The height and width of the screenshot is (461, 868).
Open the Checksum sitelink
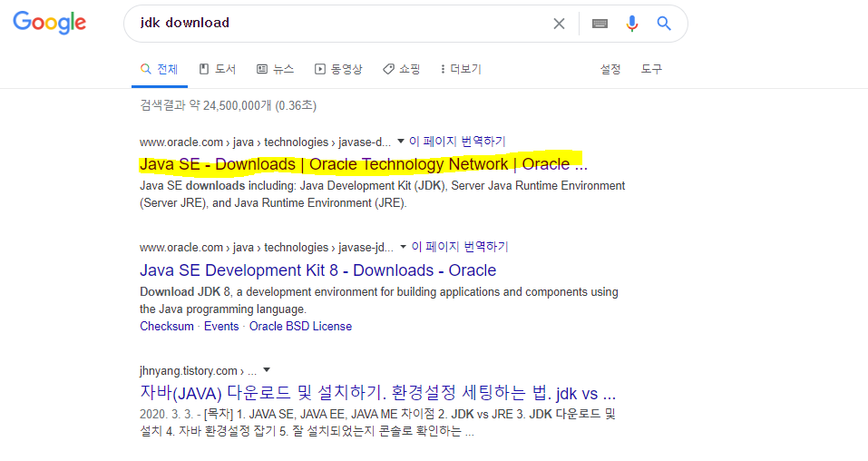point(167,327)
